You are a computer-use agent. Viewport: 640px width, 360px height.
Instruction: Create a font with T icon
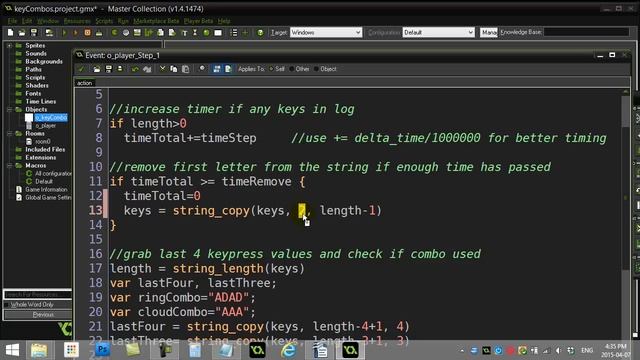tap(184, 32)
